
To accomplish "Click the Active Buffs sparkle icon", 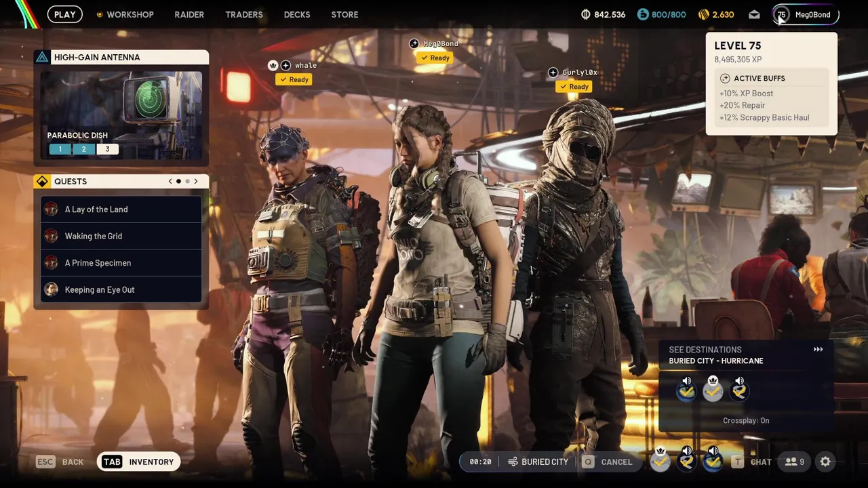I will (x=725, y=79).
